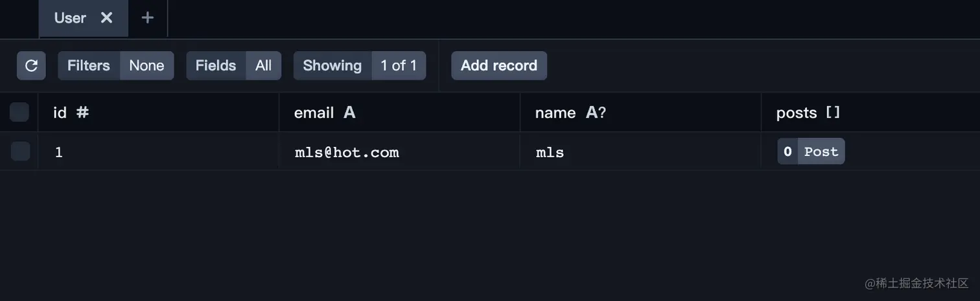Click the A type icon beside email

point(349,113)
